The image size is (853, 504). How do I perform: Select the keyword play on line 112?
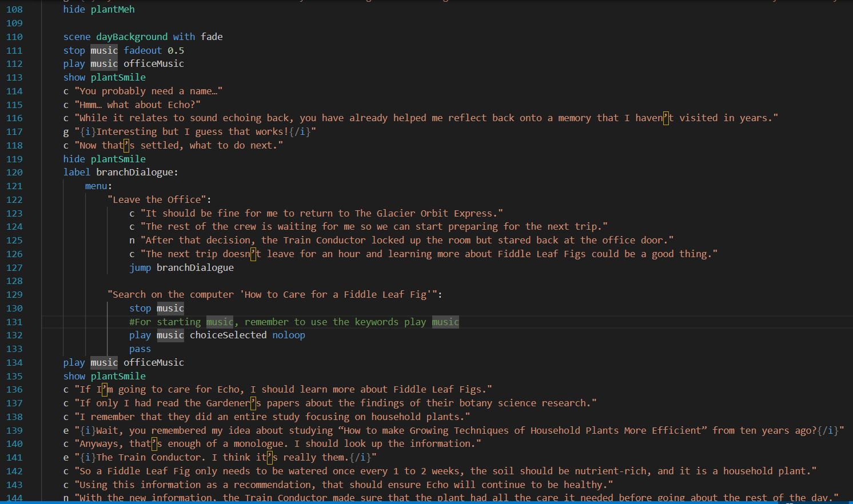[x=74, y=63]
